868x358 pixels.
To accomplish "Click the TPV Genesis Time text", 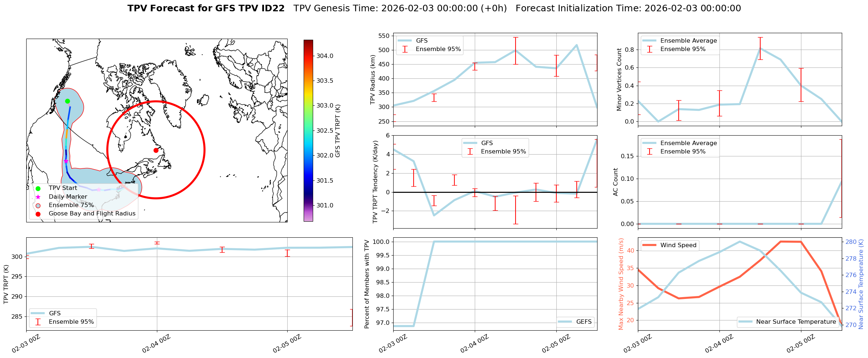I will pyautogui.click(x=400, y=8).
